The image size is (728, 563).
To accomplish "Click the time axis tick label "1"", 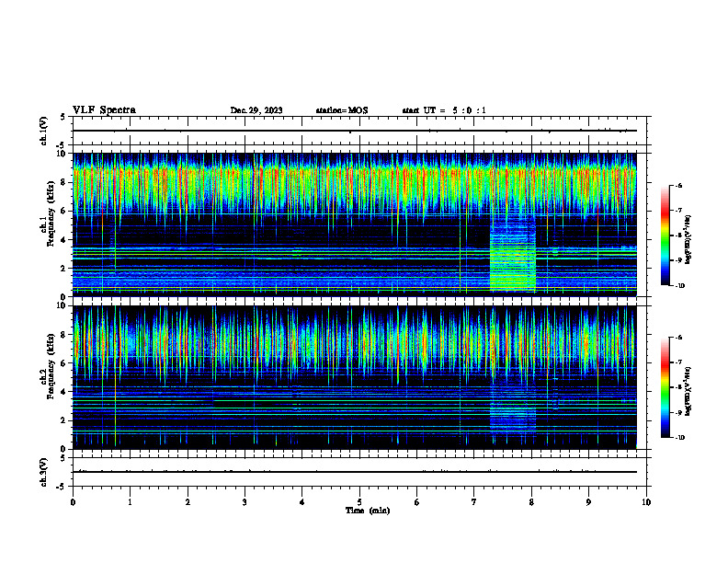I will coord(131,502).
